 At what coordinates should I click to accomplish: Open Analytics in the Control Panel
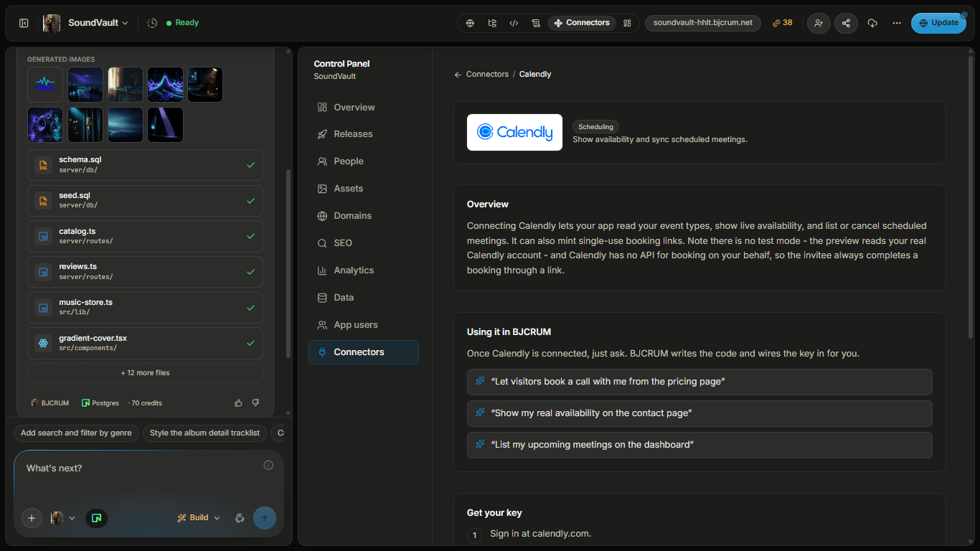[x=364, y=270]
